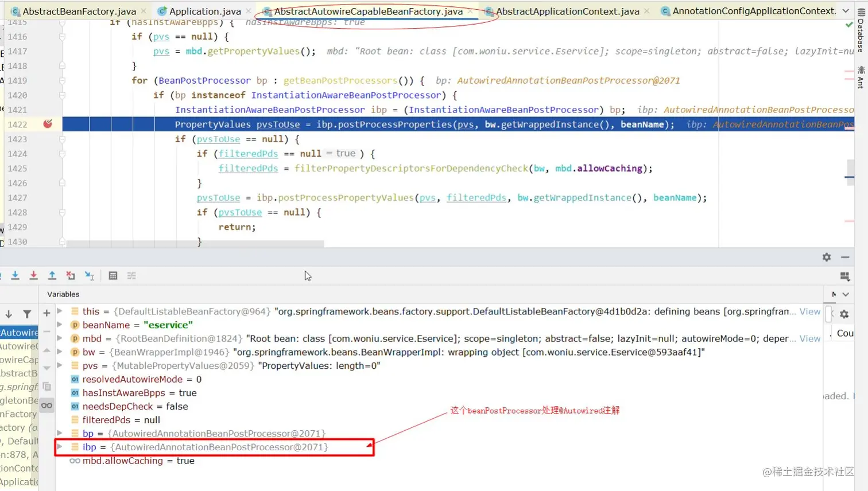Collapse code fold at line 1416

[62, 37]
